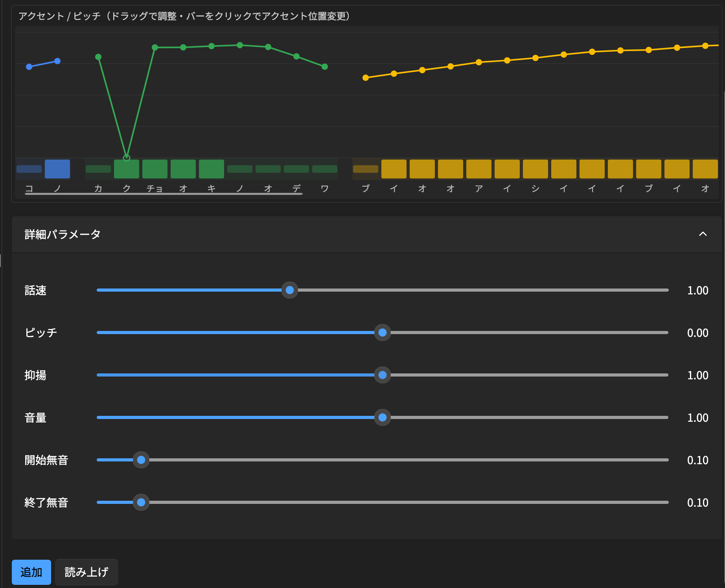This screenshot has height=588, width=725.
Task: Set accent on the dim blue コ bar
Action: (x=29, y=169)
